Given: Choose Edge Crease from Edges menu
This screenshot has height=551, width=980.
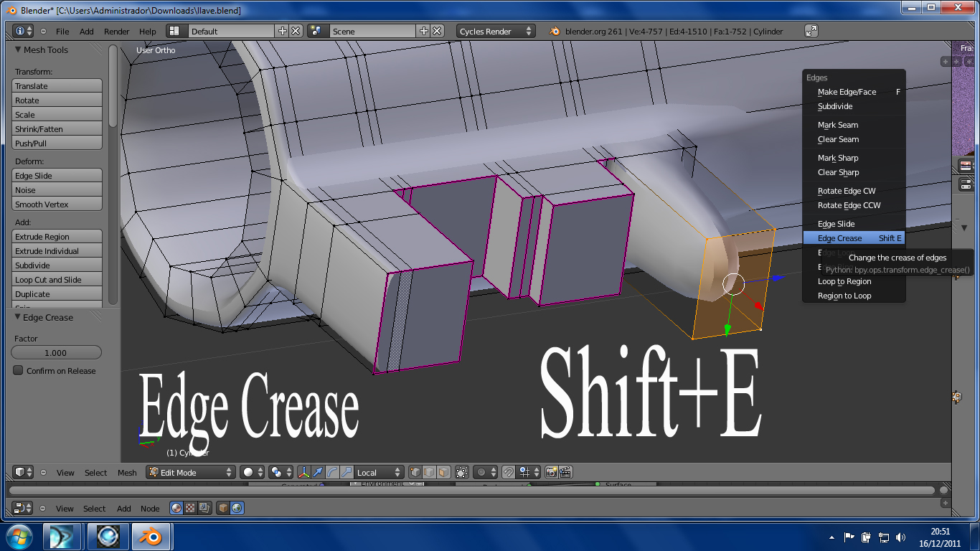Looking at the screenshot, I should 854,238.
